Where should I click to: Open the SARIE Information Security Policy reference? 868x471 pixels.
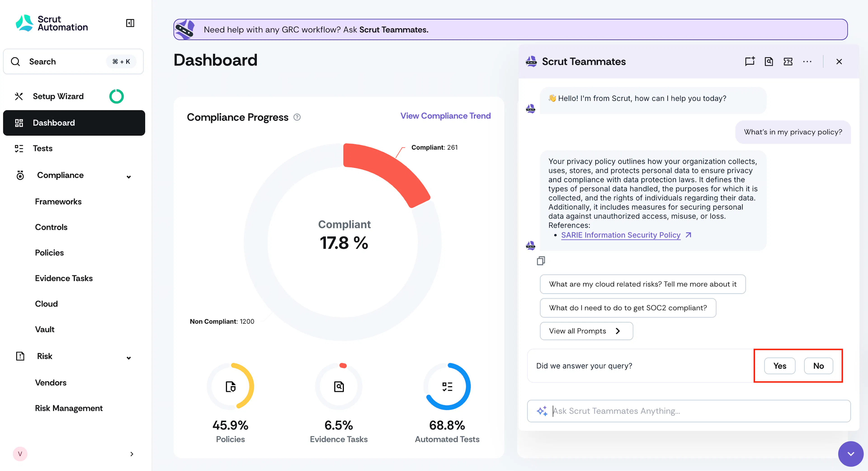(621, 235)
